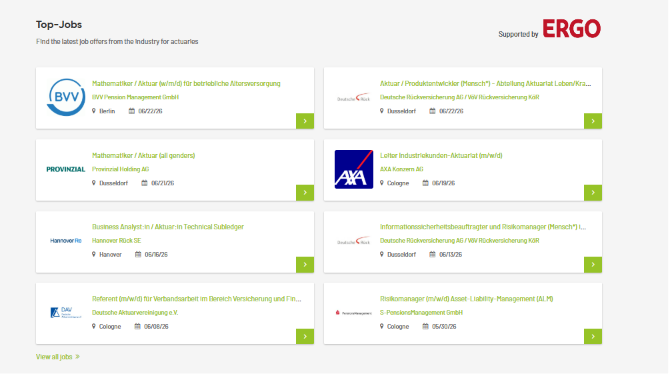
Task: Click Deutsche Rück logo in Informationssicherheitsbeauftragter card
Action: pyautogui.click(x=354, y=241)
